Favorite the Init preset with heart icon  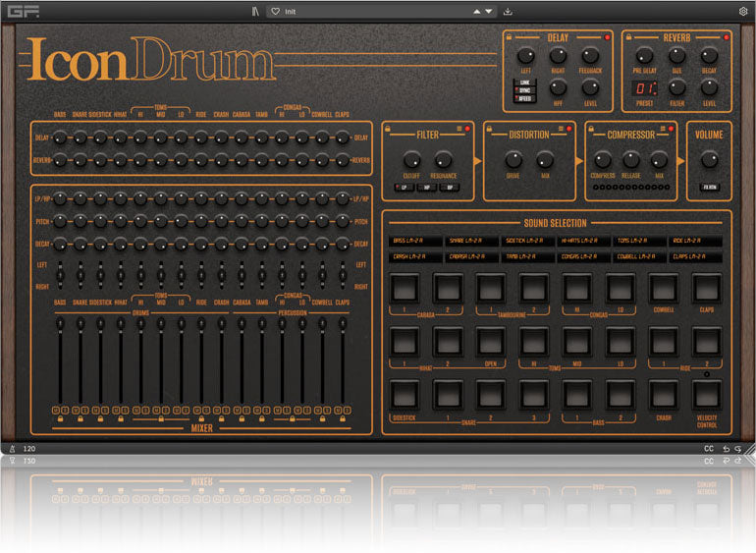[x=275, y=11]
